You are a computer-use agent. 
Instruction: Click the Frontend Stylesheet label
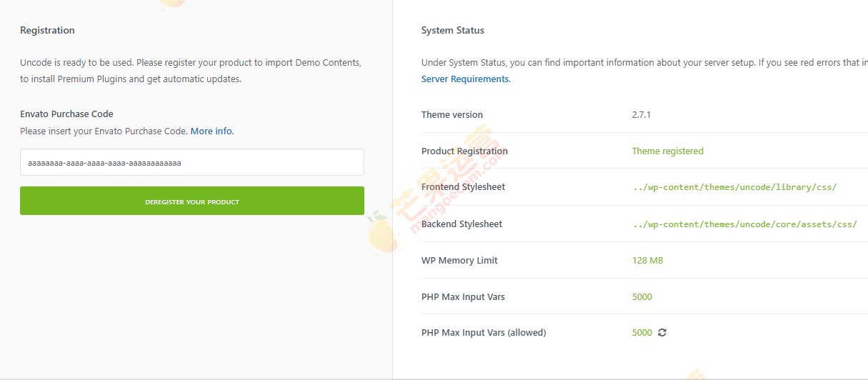point(463,187)
